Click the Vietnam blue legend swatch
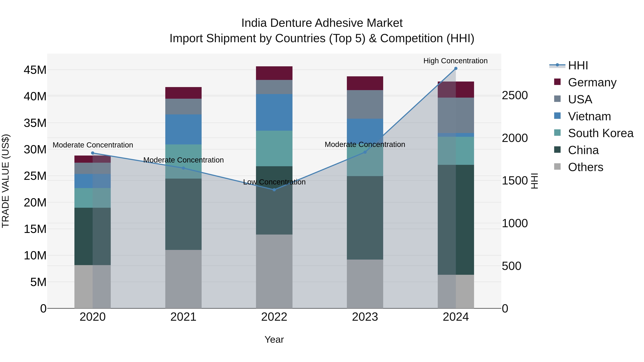The image size is (644, 362). pos(557,116)
